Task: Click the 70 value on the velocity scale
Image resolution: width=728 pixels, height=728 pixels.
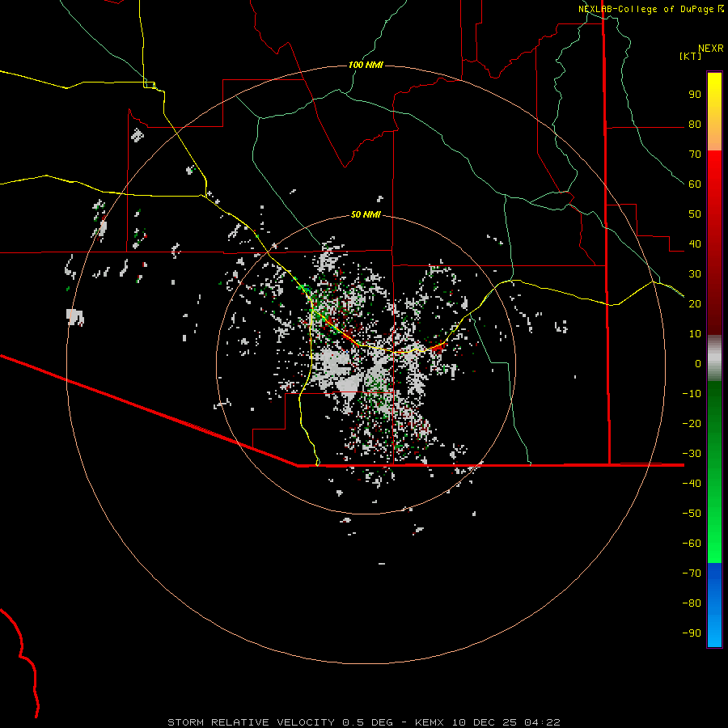Action: tap(695, 154)
